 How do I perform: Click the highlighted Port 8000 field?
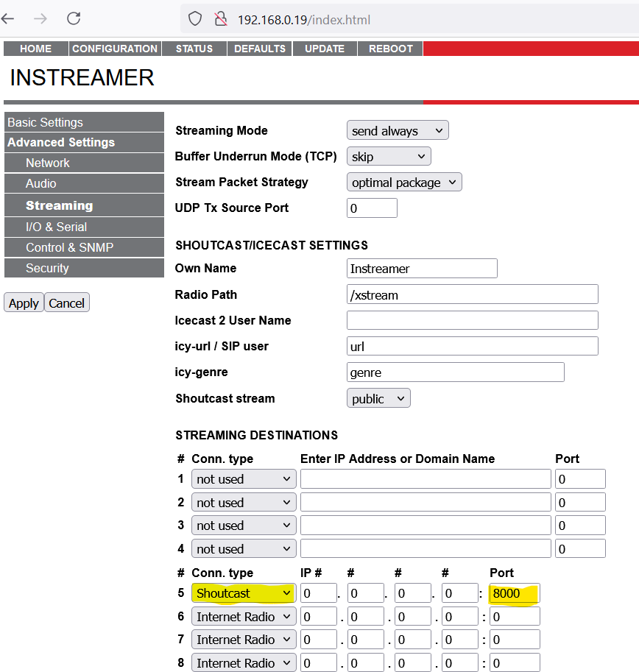click(x=513, y=593)
